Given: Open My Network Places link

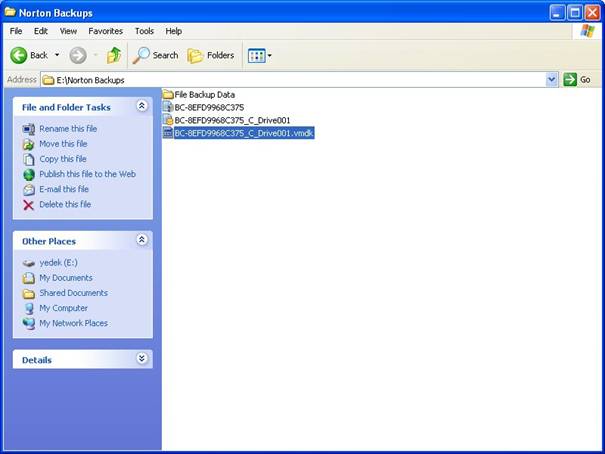Looking at the screenshot, I should tap(73, 323).
